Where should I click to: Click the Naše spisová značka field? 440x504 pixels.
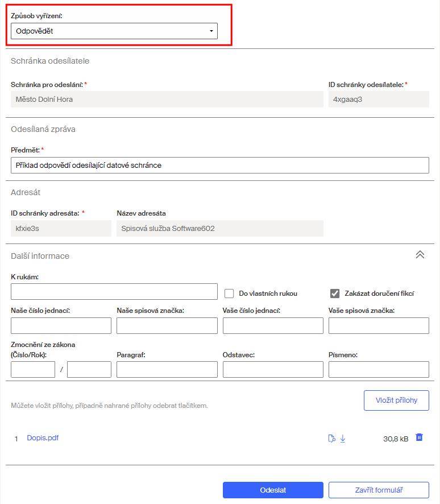(x=167, y=325)
